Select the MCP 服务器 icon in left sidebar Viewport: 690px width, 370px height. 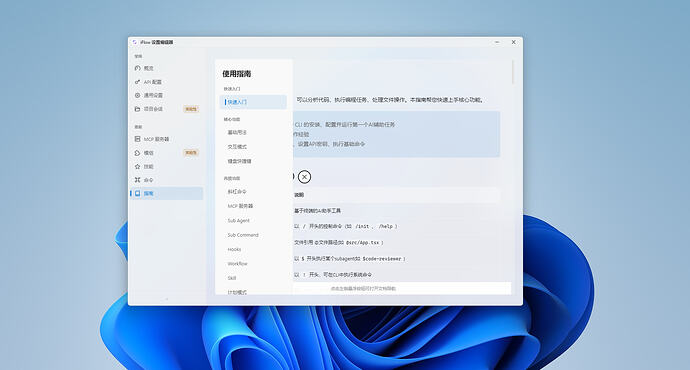click(137, 139)
